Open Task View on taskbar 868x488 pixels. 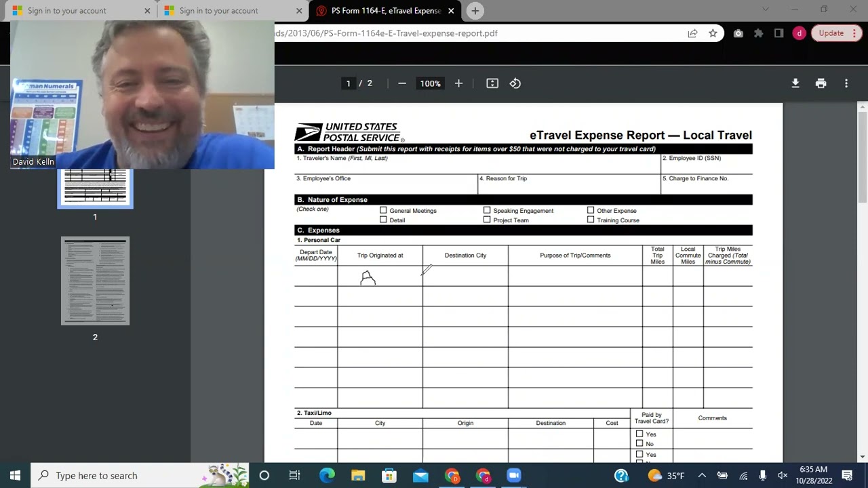[295, 476]
